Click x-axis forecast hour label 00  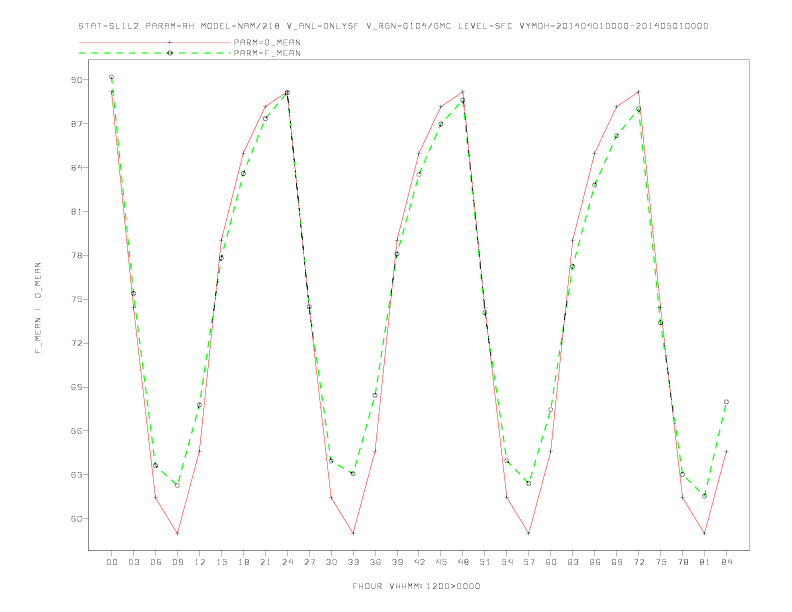pyautogui.click(x=112, y=562)
